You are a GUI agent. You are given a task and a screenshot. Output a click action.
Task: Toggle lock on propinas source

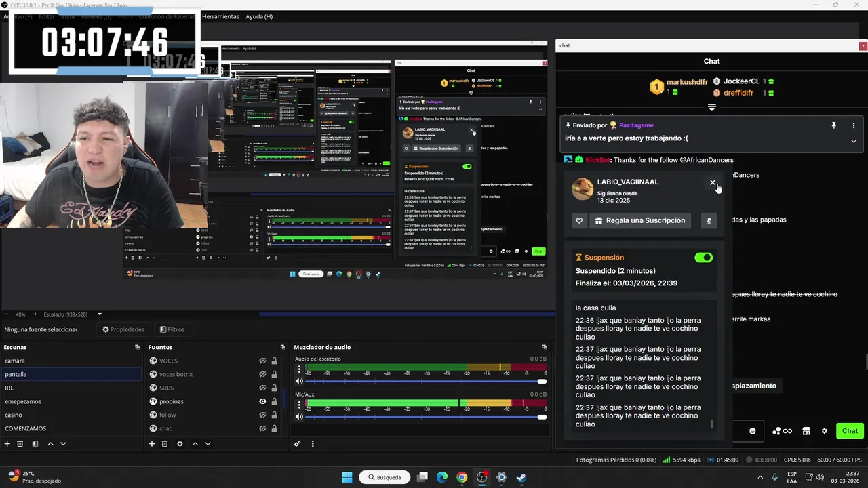(274, 401)
